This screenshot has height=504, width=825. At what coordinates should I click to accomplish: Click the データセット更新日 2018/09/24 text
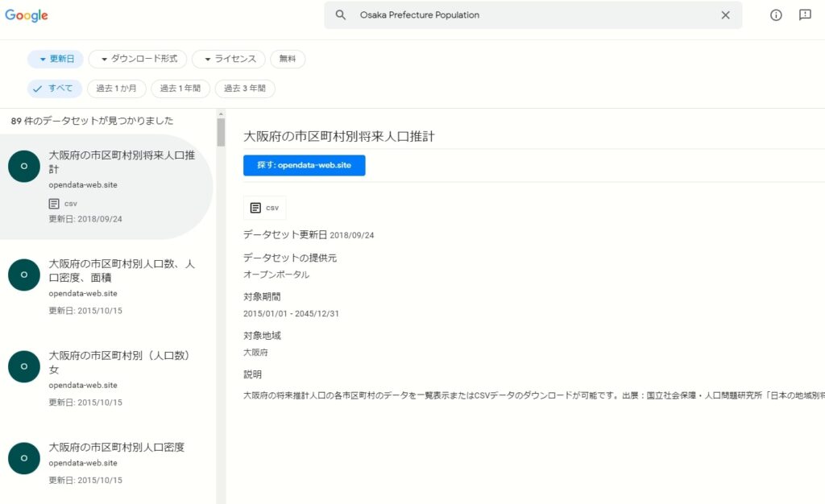click(309, 235)
